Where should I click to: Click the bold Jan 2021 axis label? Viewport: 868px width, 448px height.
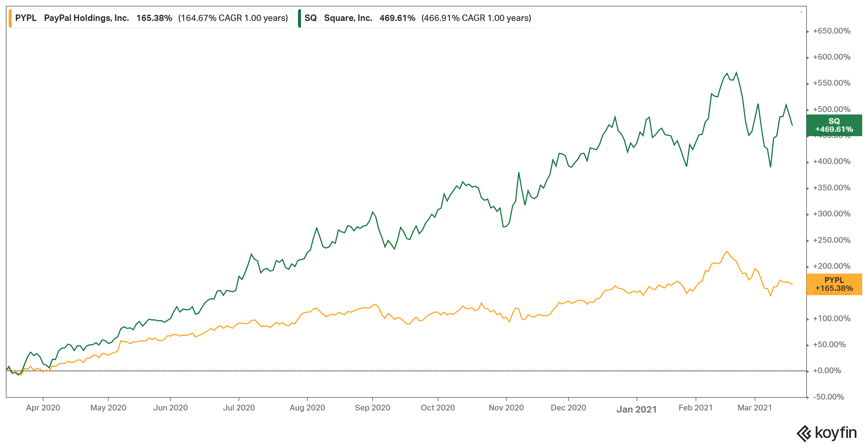point(637,409)
